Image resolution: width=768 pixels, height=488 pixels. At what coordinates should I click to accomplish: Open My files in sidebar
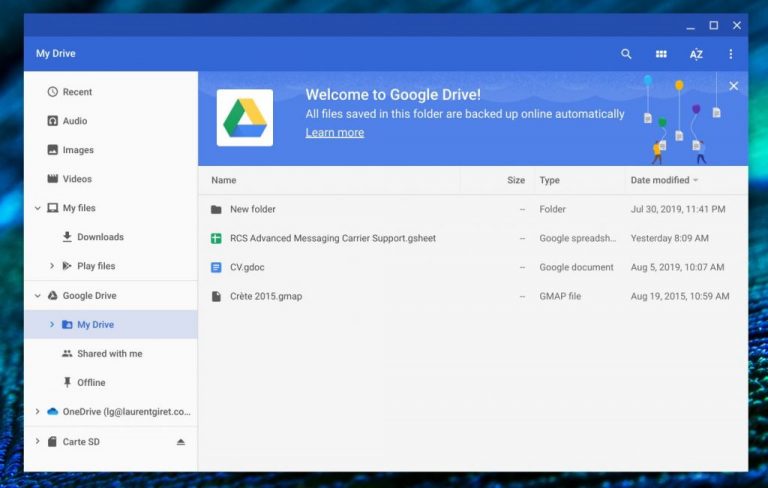[x=79, y=208]
